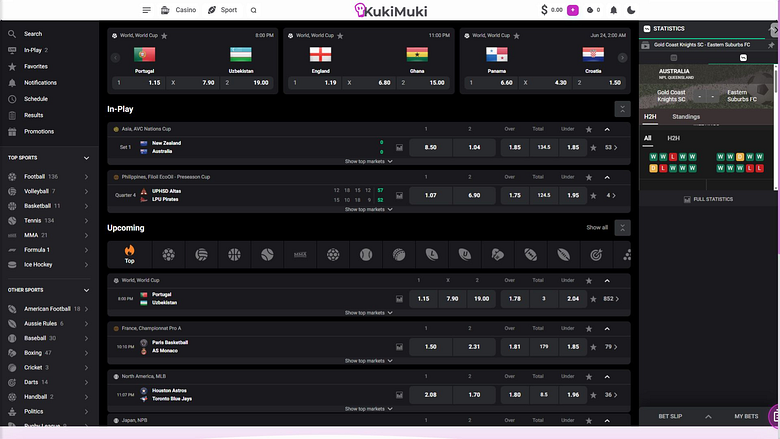Collapse the In-Play section

pos(622,109)
